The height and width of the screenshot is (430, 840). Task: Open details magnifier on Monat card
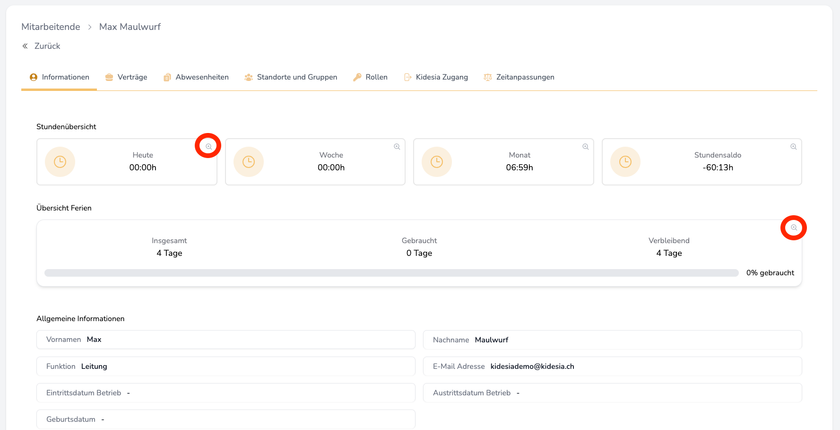[x=586, y=147]
